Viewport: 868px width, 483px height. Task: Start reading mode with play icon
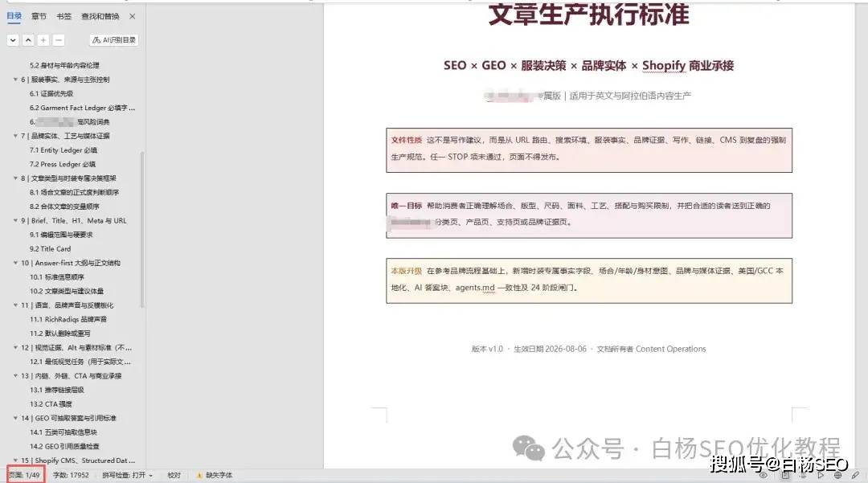click(821, 475)
